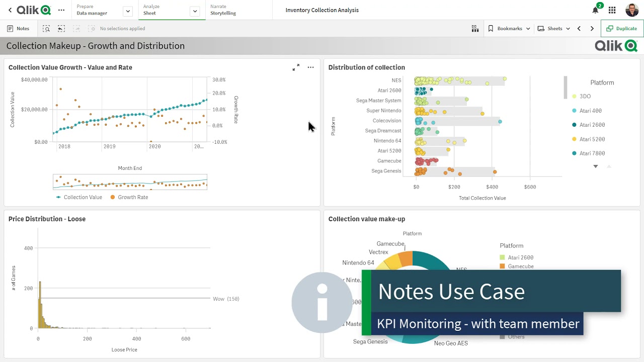
Task: Open the global ellipsis menu next to Qlik logo
Action: (61, 10)
